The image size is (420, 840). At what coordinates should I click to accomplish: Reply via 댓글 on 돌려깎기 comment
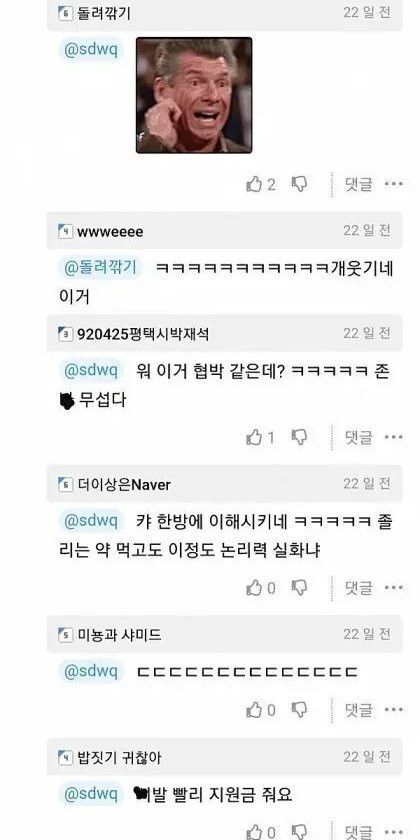358,184
